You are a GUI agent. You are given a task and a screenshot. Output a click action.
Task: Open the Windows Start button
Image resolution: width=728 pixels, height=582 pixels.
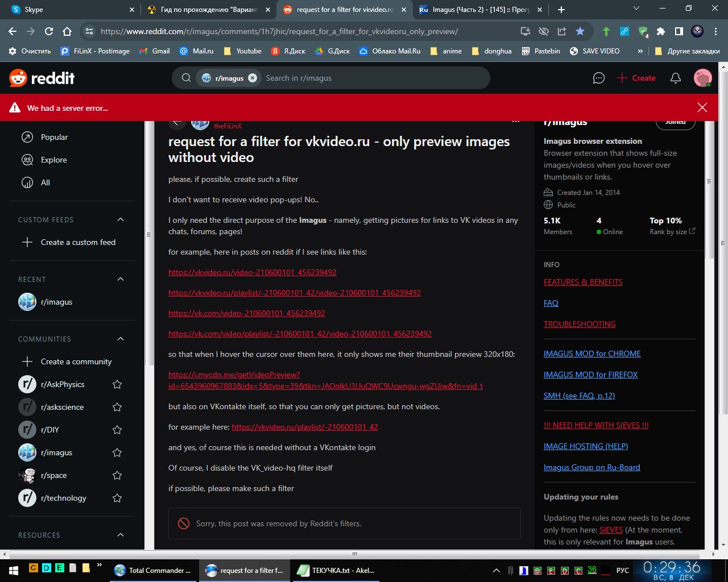tap(14, 570)
